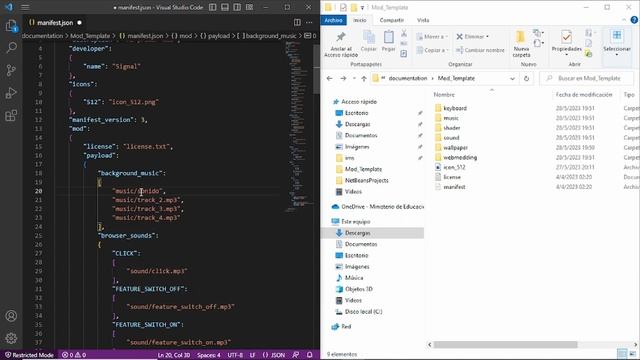
Task: Click Ln 20, Col 30 cursor position
Action: [173, 355]
